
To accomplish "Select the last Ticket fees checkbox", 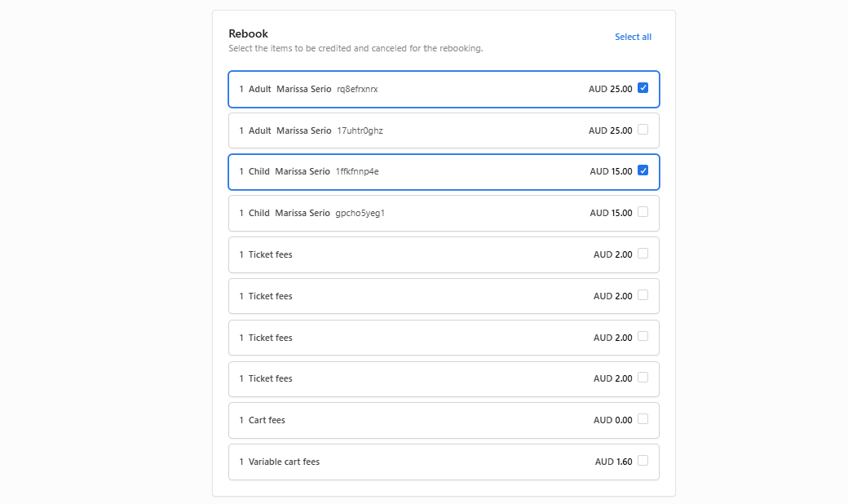I will [x=643, y=378].
